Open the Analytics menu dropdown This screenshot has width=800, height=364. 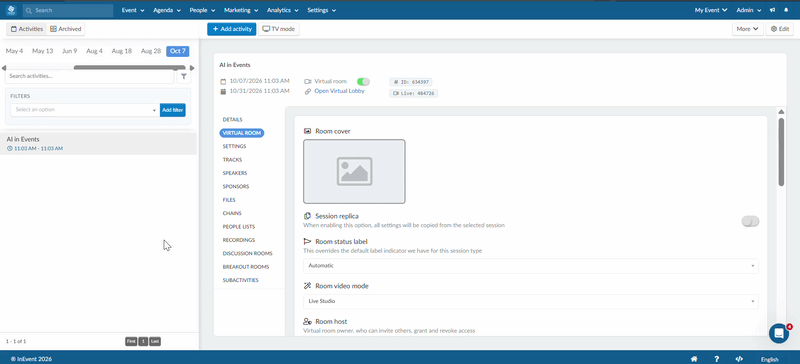coord(283,10)
